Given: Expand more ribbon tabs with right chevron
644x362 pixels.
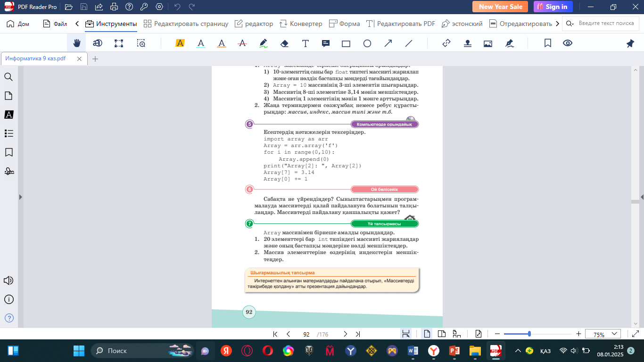Looking at the screenshot, I should coord(558,24).
